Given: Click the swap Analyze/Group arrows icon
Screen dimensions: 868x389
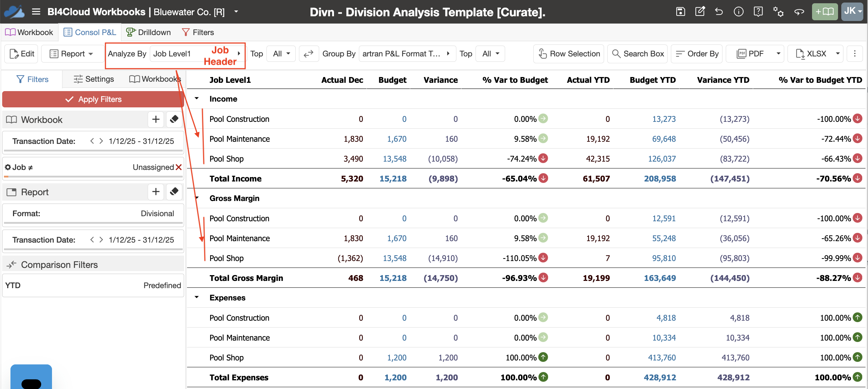Looking at the screenshot, I should (x=308, y=54).
